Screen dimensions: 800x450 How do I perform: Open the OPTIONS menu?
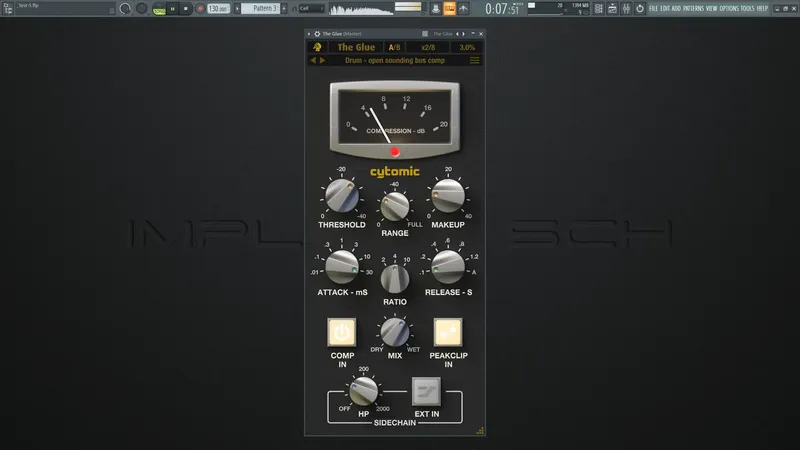729,9
